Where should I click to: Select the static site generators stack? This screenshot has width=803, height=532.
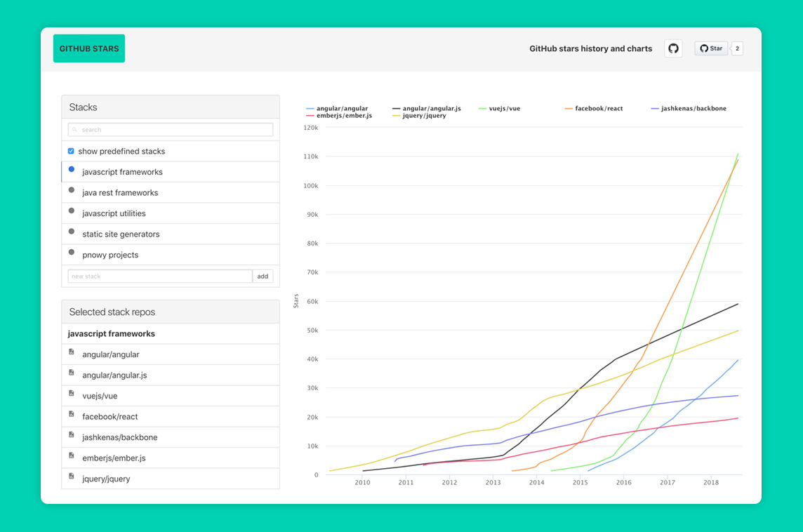click(x=170, y=234)
